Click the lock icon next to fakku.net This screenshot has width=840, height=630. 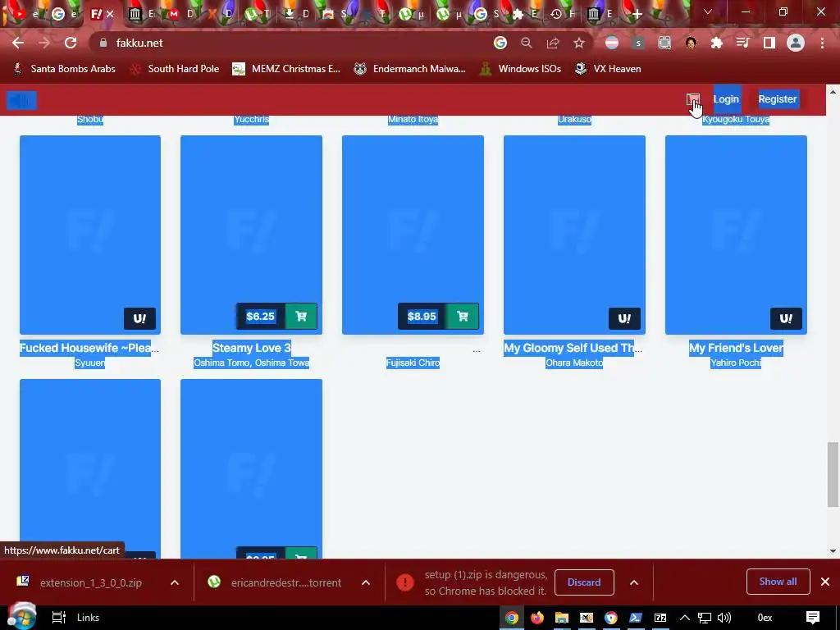click(103, 43)
